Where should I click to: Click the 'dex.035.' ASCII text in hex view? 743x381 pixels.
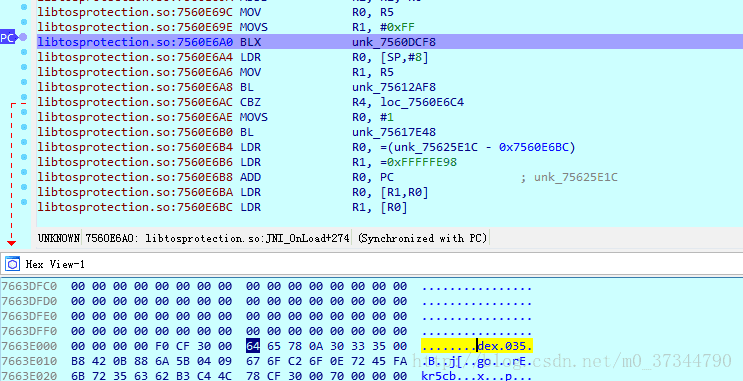point(505,346)
